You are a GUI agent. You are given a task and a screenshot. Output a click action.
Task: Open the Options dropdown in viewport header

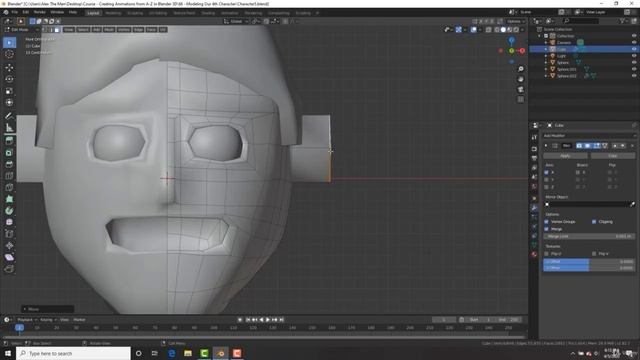pyautogui.click(x=516, y=21)
